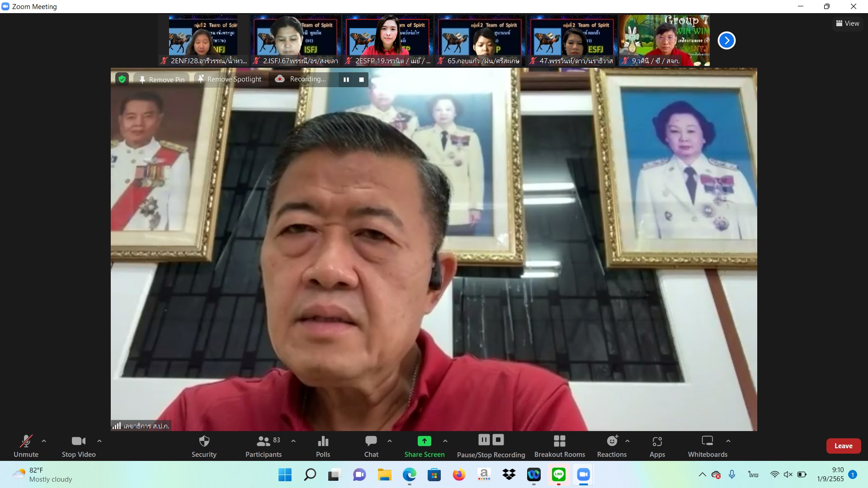Image resolution: width=868 pixels, height=488 pixels.
Task: Open the View layout menu
Action: 848,23
